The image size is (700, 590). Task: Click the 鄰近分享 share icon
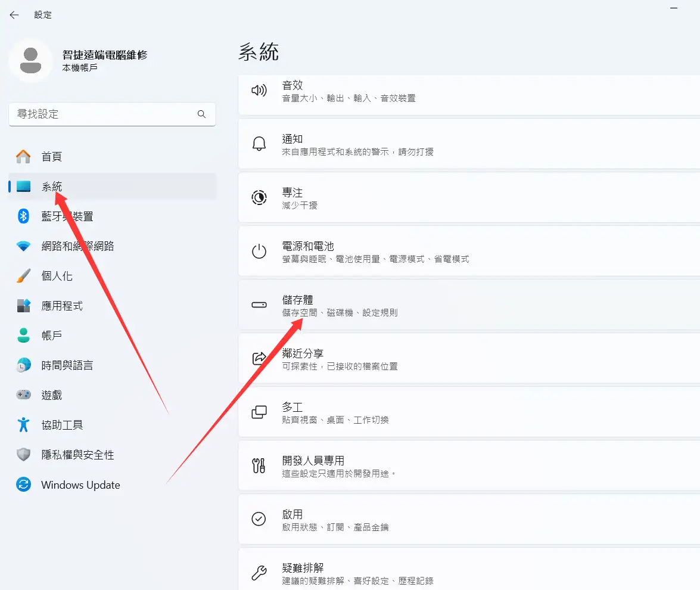point(259,358)
